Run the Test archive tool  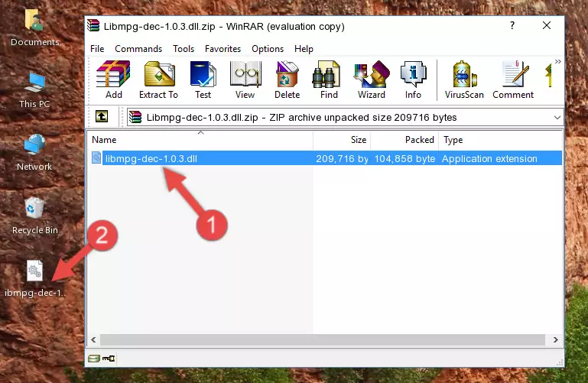(x=203, y=80)
